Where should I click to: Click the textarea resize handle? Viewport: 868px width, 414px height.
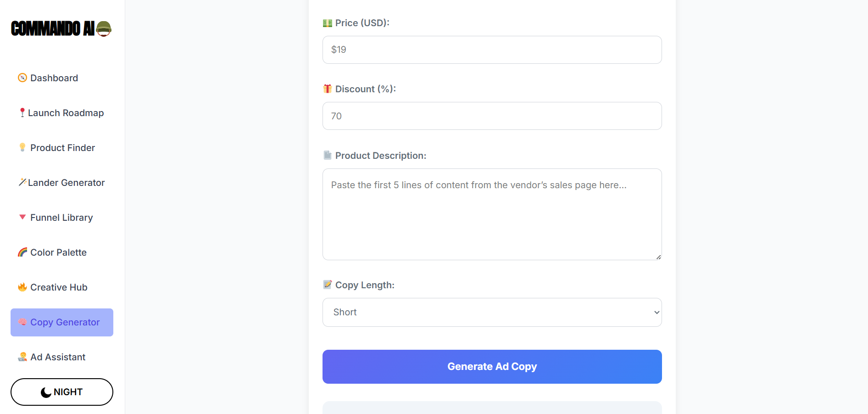click(x=658, y=257)
